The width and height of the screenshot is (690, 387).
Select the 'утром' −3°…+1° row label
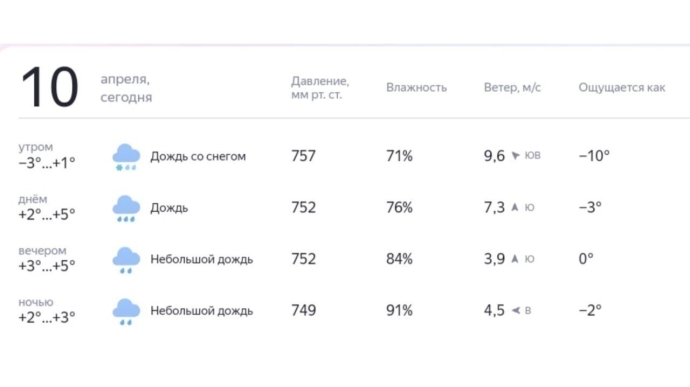point(47,156)
